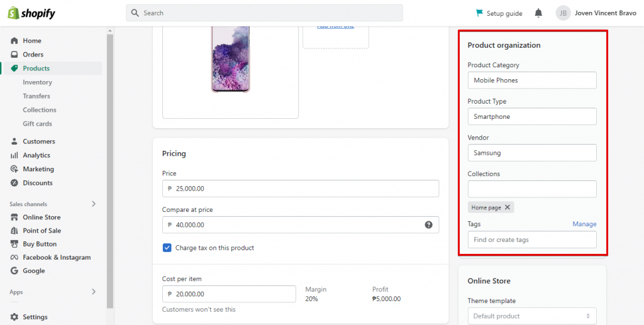644x325 pixels.
Task: Click the Find or create tags field
Action: coord(532,240)
